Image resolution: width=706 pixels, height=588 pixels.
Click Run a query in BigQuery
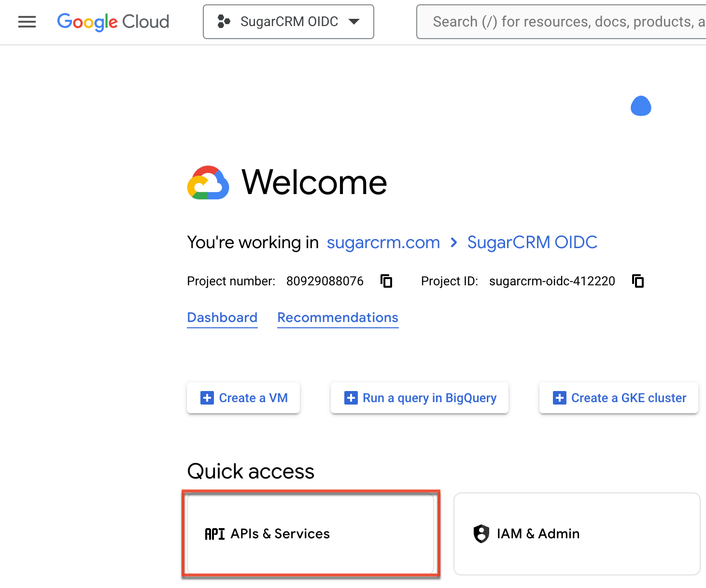pos(419,398)
